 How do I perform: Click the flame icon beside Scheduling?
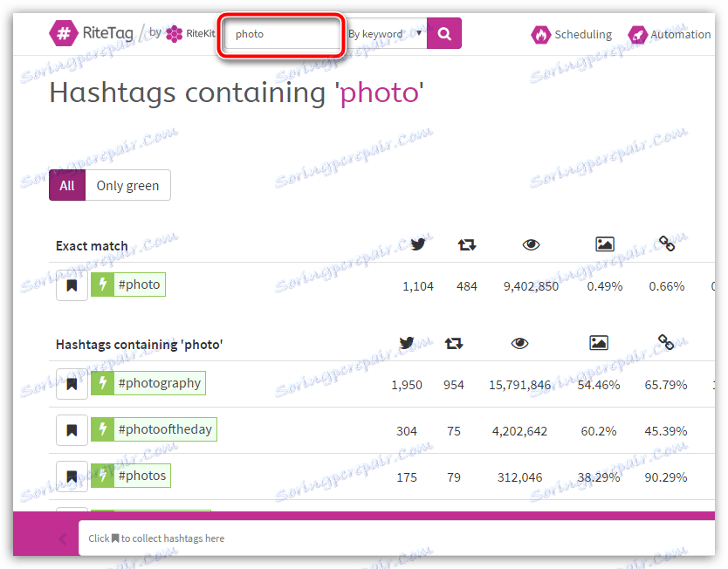pos(540,35)
